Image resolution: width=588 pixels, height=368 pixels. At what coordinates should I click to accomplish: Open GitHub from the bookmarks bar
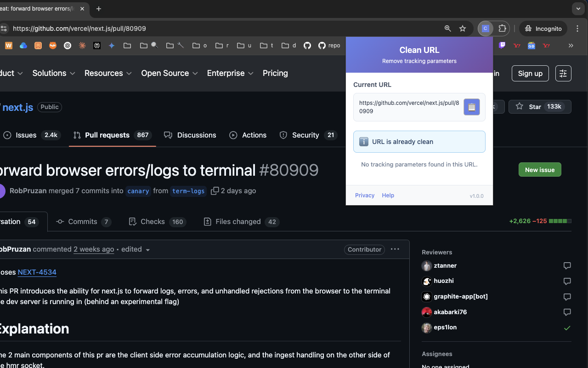307,46
